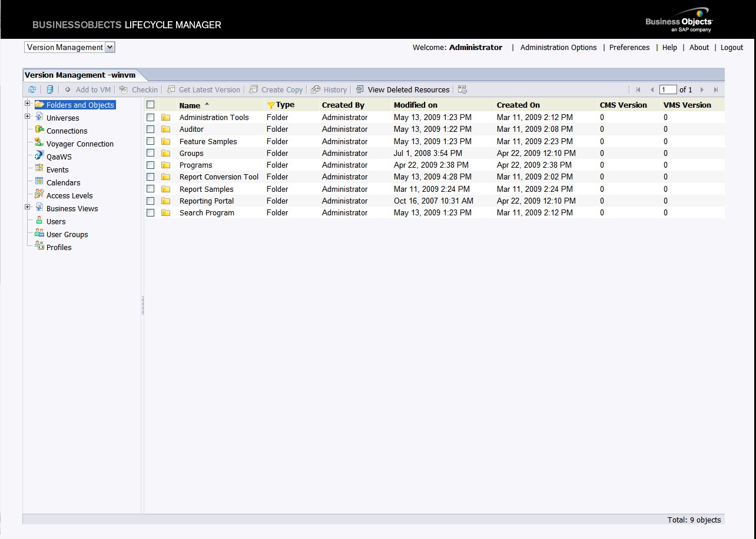Click the Access Levels tree icon
The width and height of the screenshot is (756, 539).
[39, 195]
